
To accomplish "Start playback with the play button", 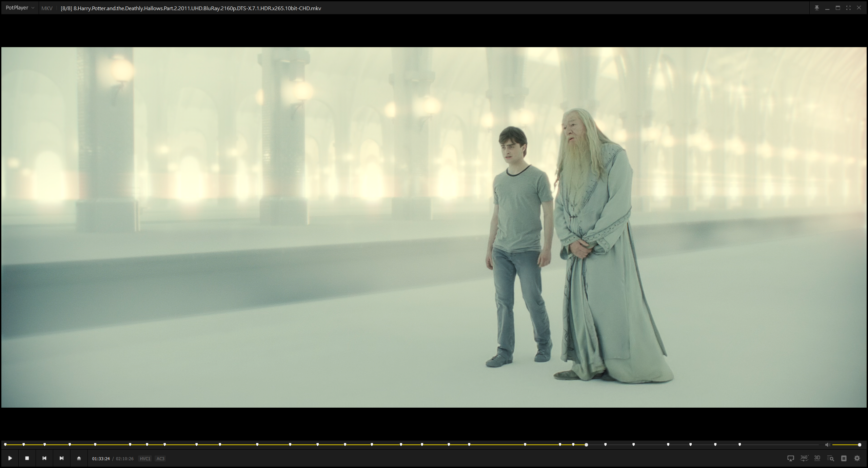I will point(10,458).
